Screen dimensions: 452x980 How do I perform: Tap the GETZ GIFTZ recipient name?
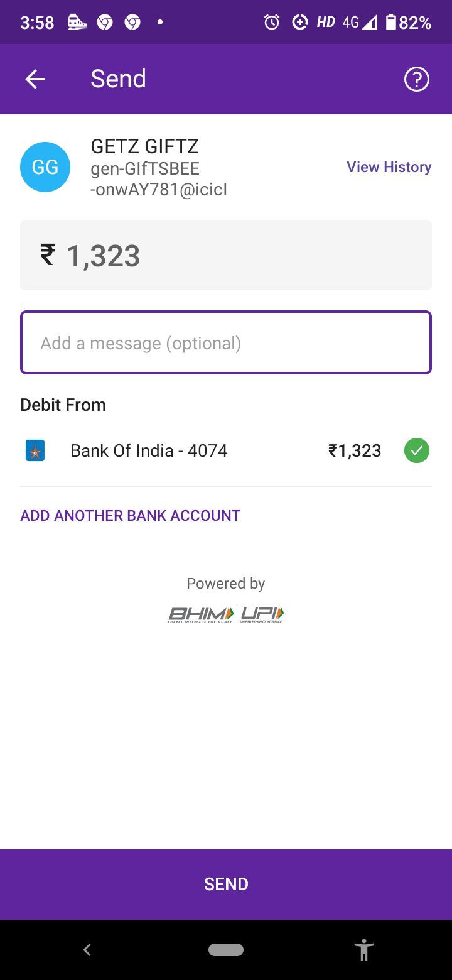[145, 146]
